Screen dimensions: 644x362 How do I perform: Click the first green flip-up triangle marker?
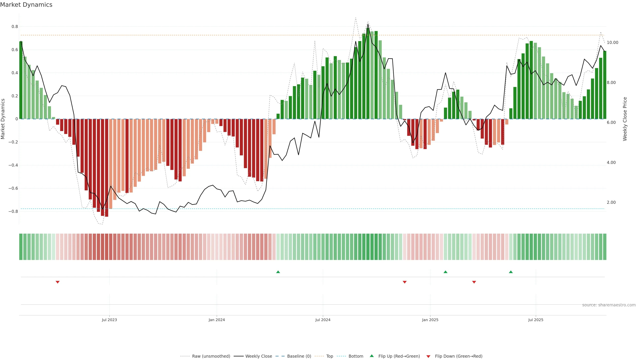(x=278, y=272)
